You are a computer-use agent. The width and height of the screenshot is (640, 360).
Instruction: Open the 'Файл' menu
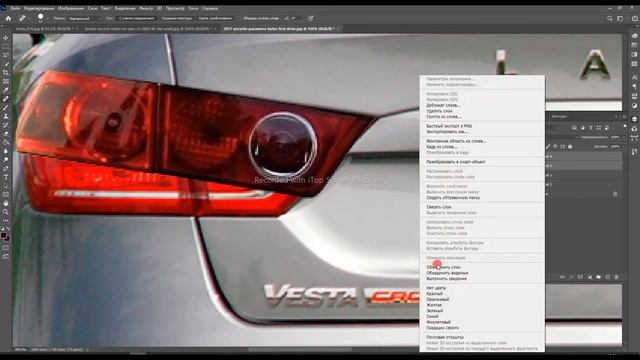(x=16, y=8)
